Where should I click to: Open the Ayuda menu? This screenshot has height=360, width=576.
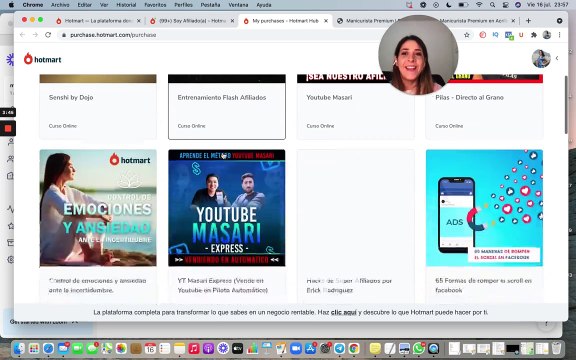pyautogui.click(x=263, y=5)
